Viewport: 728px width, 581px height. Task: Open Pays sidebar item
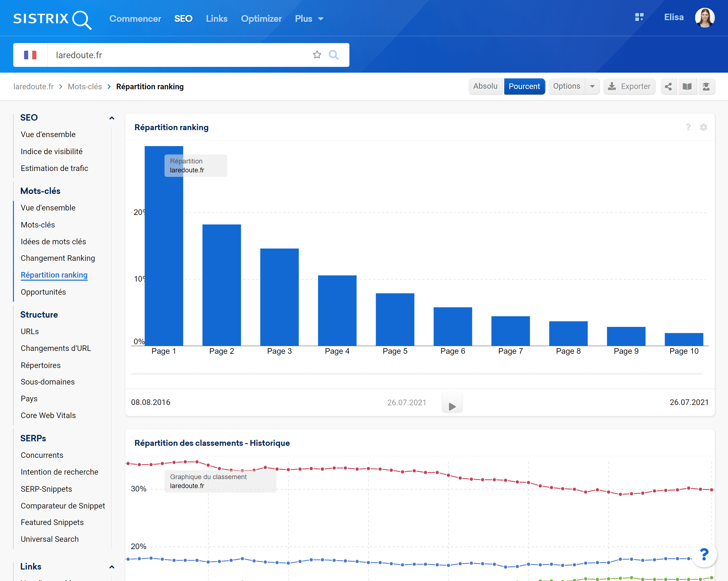(x=29, y=399)
